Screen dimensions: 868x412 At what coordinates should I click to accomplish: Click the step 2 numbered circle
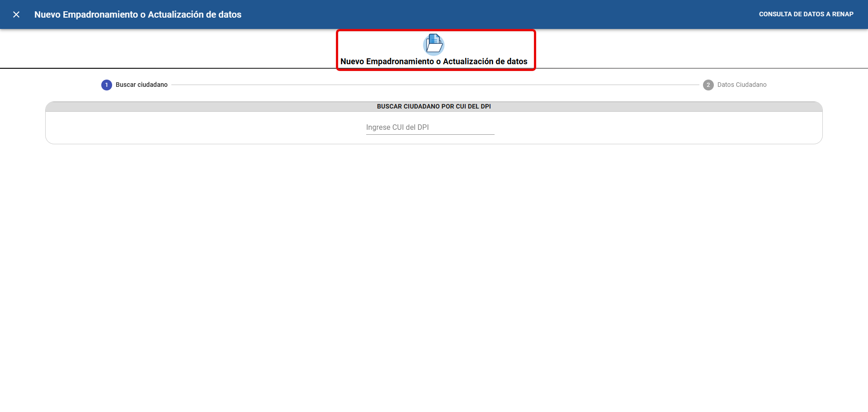click(708, 85)
